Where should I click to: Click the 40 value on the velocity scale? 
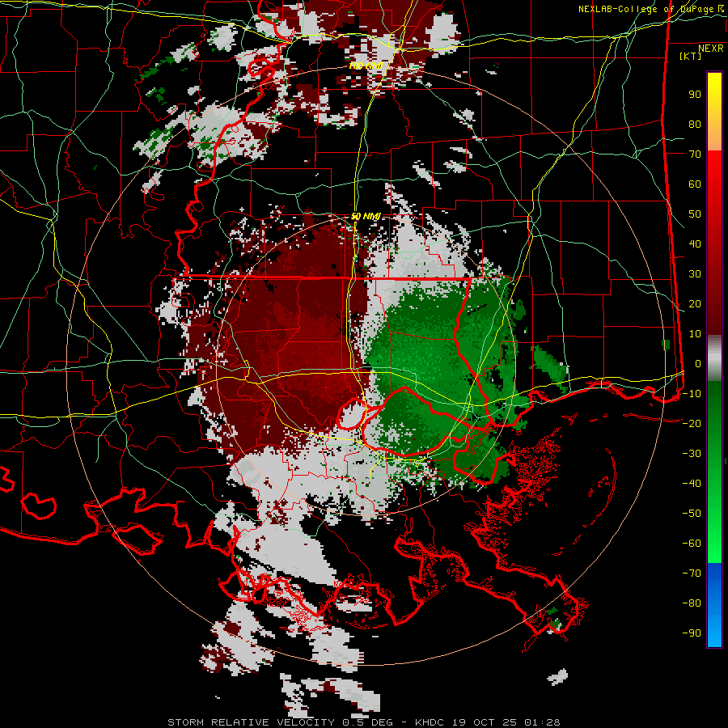click(x=695, y=243)
